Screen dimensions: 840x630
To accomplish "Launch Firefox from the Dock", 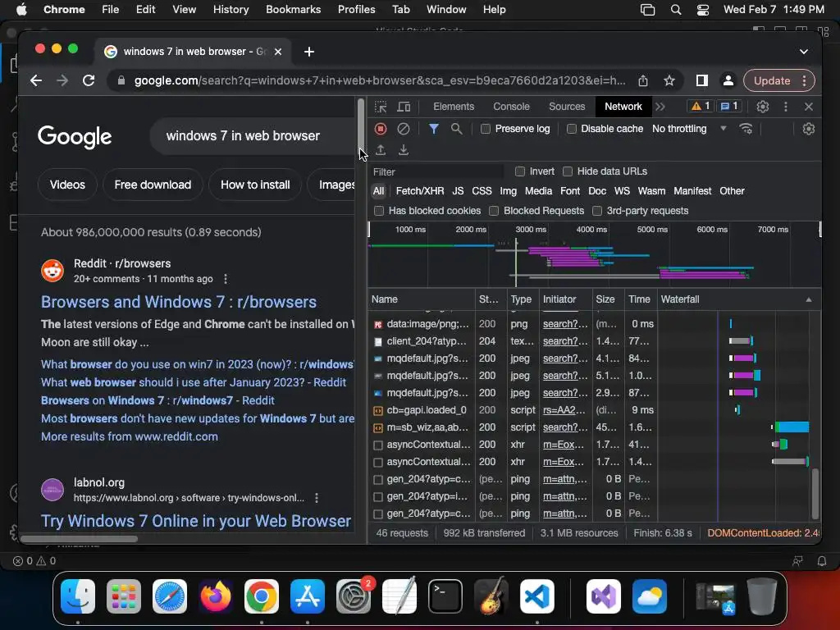I will [216, 596].
